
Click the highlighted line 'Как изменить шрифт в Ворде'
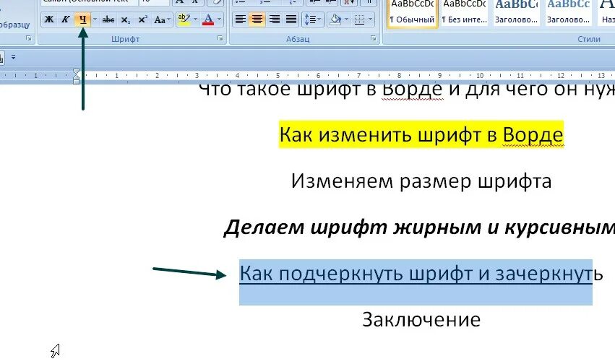coord(421,135)
